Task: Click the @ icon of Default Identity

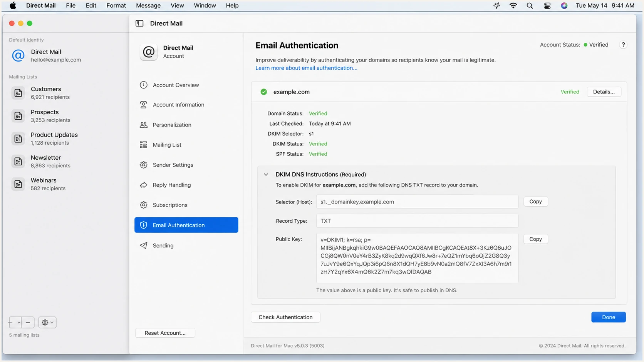Action: (18, 55)
